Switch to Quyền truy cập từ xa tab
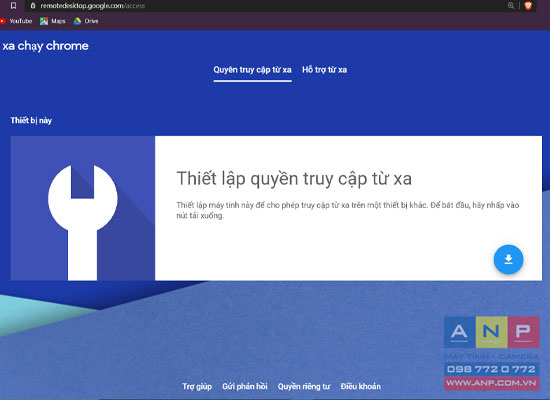Image resolution: width=550 pixels, height=400 pixels. 253,70
